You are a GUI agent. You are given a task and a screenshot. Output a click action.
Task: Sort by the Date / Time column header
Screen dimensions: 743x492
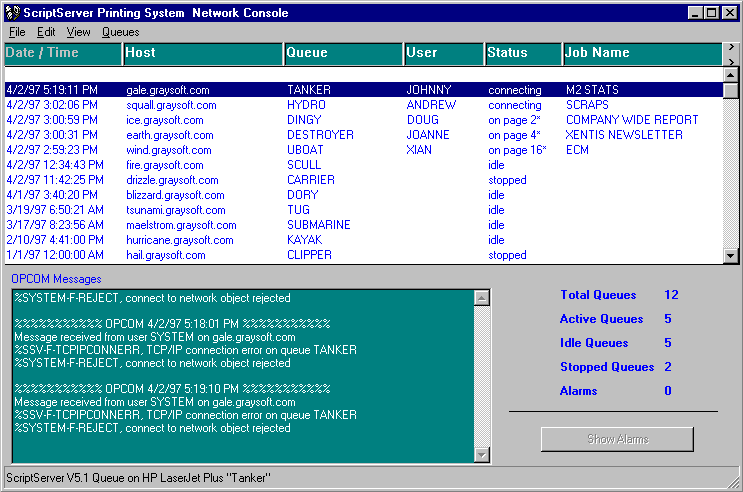(x=63, y=54)
